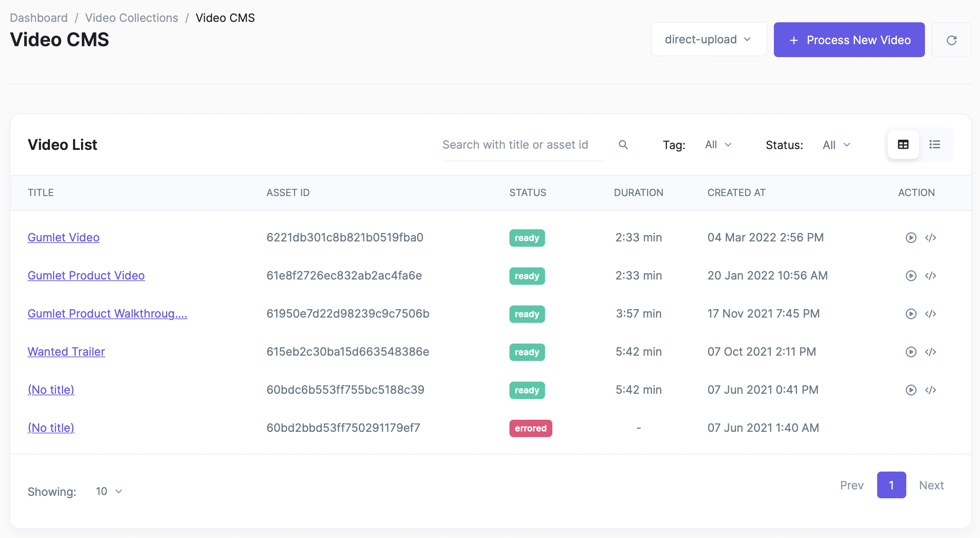Open the Tag filter dropdown

tap(718, 145)
